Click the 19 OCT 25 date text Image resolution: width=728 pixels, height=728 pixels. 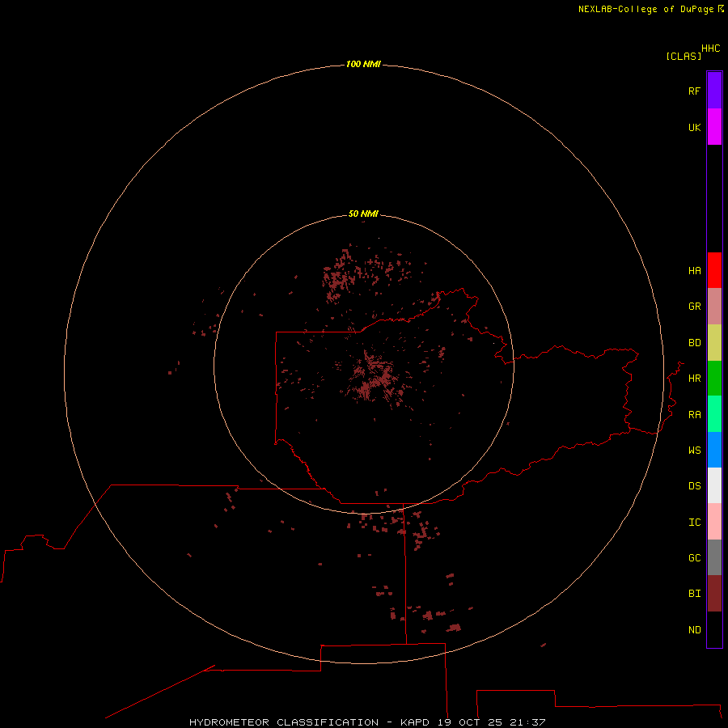pyautogui.click(x=468, y=722)
